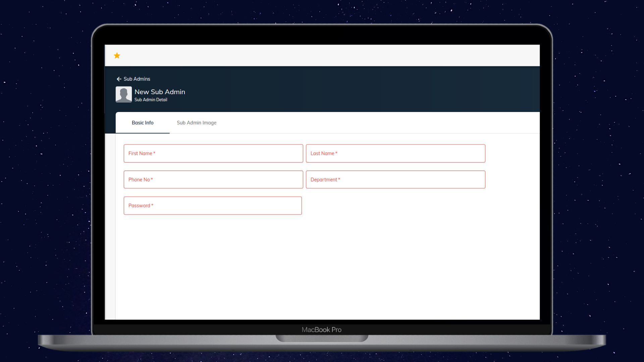644x362 pixels.
Task: Click the MacBook Pro label
Action: point(321,330)
